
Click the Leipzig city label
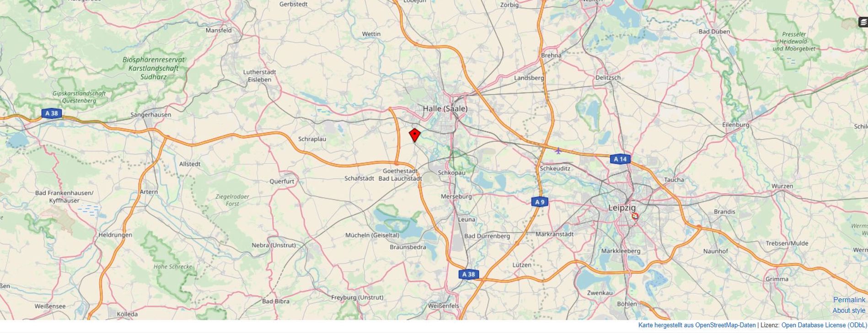(622, 208)
